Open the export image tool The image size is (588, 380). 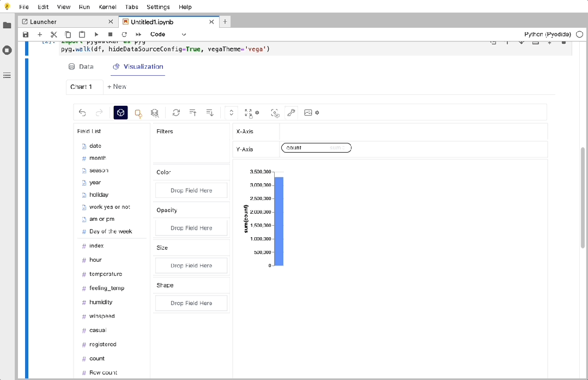pos(308,112)
